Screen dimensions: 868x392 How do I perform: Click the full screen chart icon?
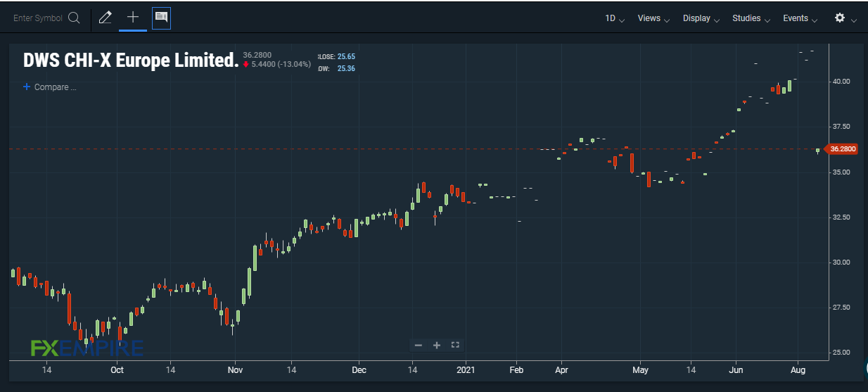click(x=455, y=345)
